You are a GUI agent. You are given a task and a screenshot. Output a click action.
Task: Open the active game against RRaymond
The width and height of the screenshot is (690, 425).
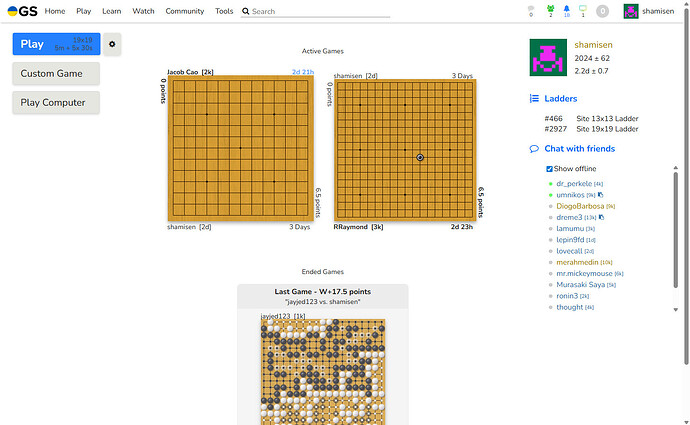click(405, 150)
